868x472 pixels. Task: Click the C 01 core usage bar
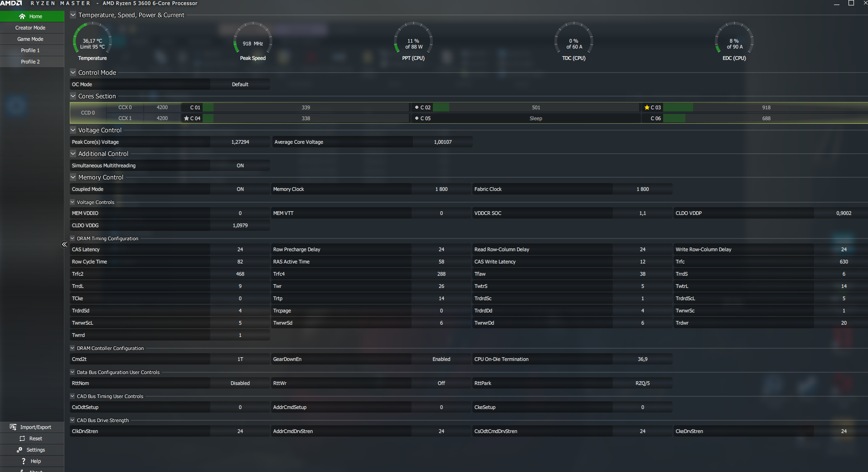click(305, 107)
